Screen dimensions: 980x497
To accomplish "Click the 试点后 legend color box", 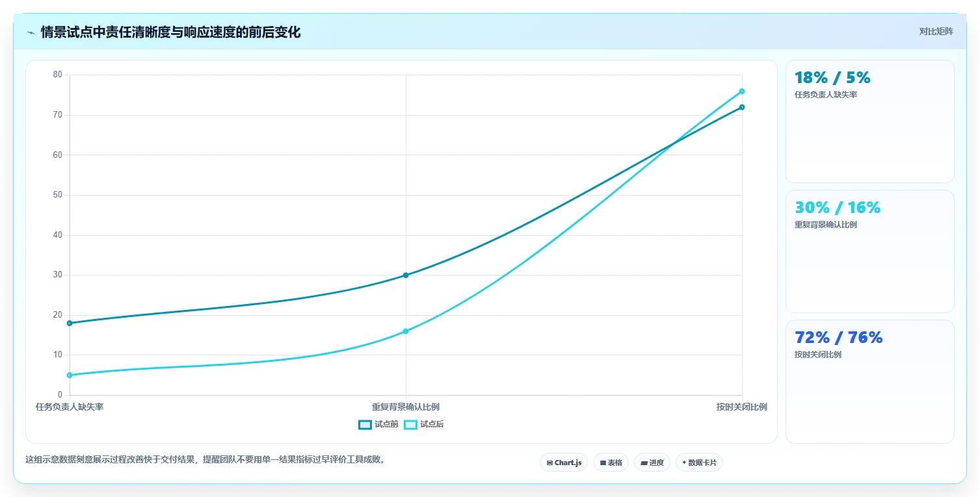I will (410, 424).
